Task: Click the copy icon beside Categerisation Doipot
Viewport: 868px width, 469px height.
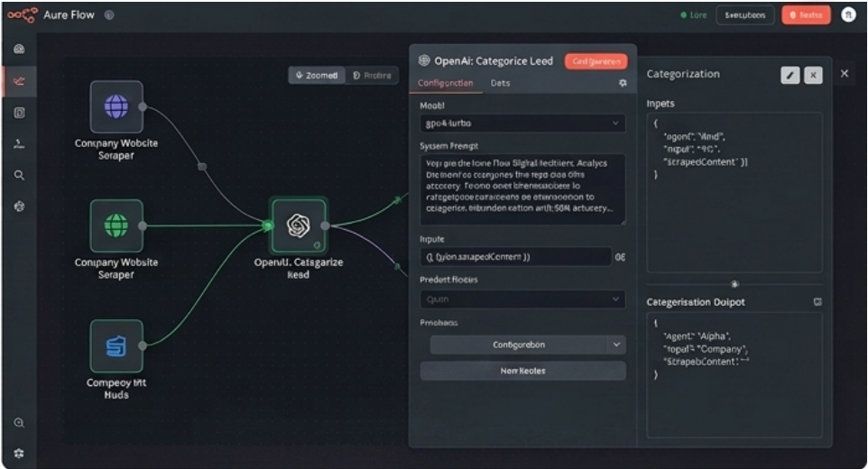Action: [817, 302]
